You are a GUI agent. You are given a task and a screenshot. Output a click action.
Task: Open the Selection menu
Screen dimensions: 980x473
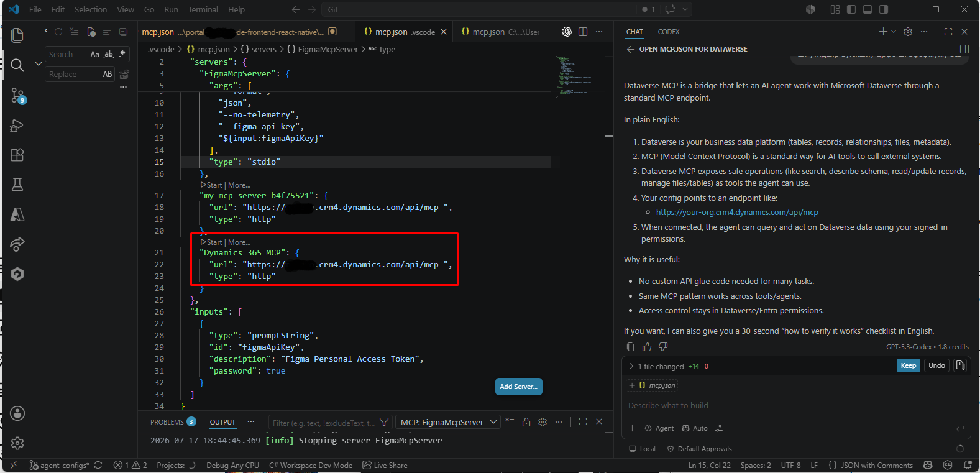tap(91, 9)
